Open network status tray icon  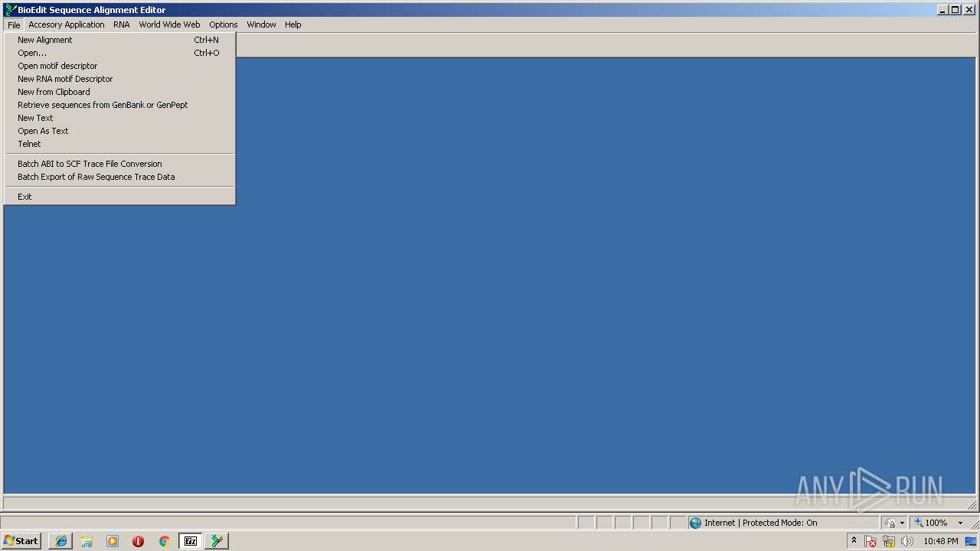pyautogui.click(x=889, y=541)
